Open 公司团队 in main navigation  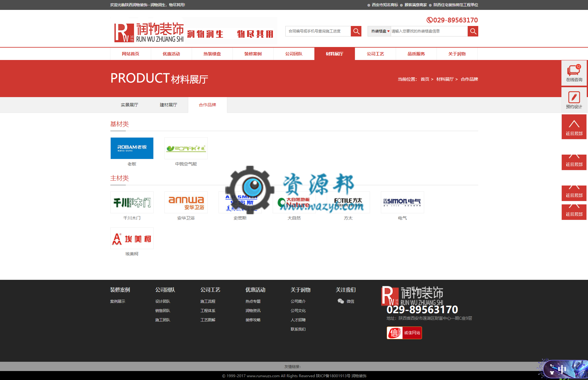coord(294,54)
